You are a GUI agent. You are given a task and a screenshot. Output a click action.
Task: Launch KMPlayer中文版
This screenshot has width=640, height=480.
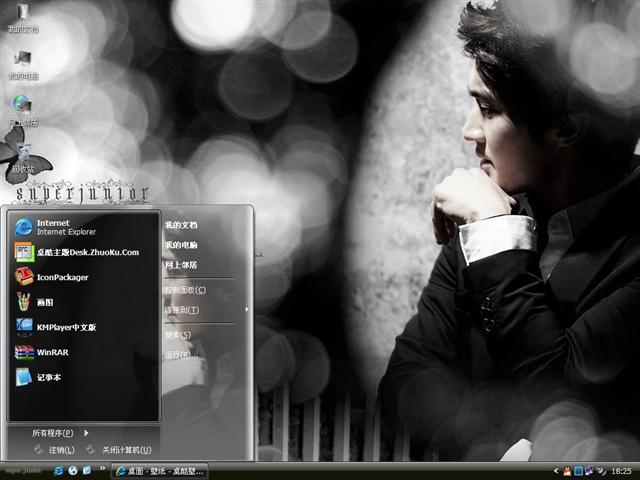point(83,327)
